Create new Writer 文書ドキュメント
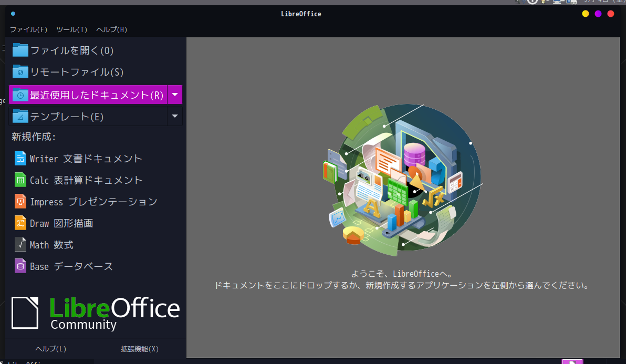Viewport: 626px width, 364px height. pos(86,159)
